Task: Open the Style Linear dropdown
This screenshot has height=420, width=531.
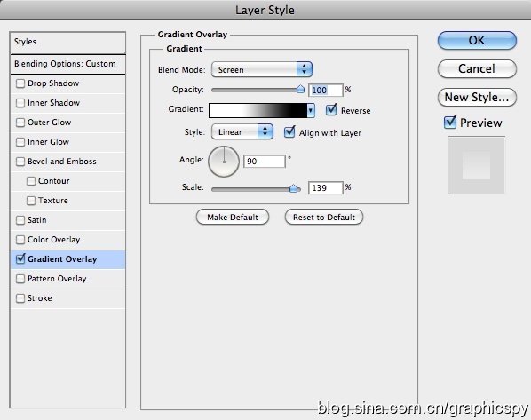Action: 242,131
